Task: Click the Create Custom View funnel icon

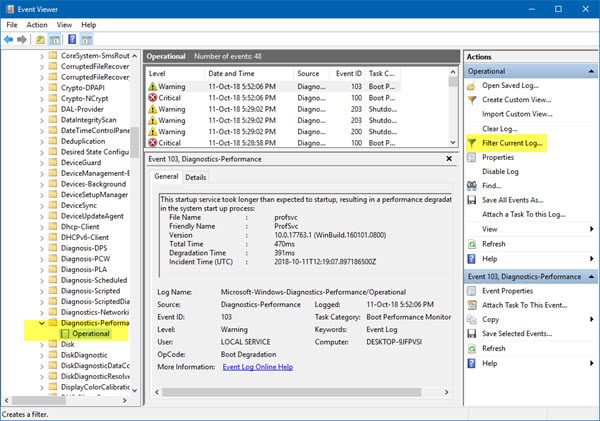Action: click(472, 100)
